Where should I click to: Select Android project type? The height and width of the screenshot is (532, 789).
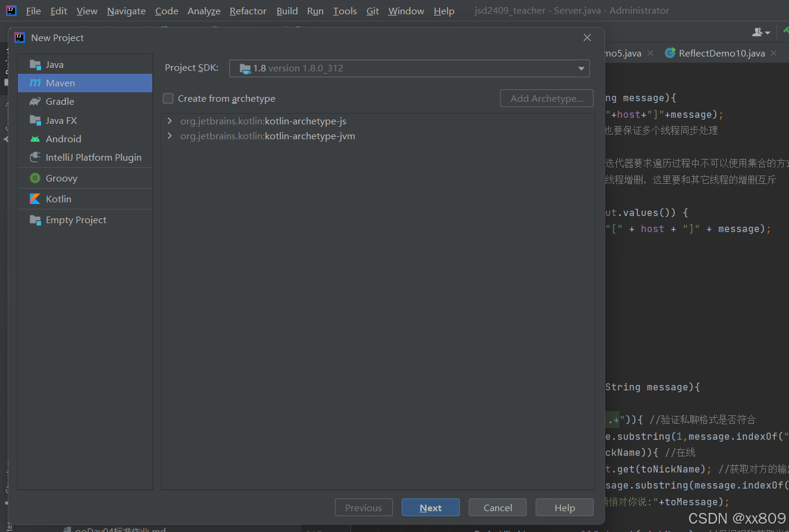tap(85, 139)
